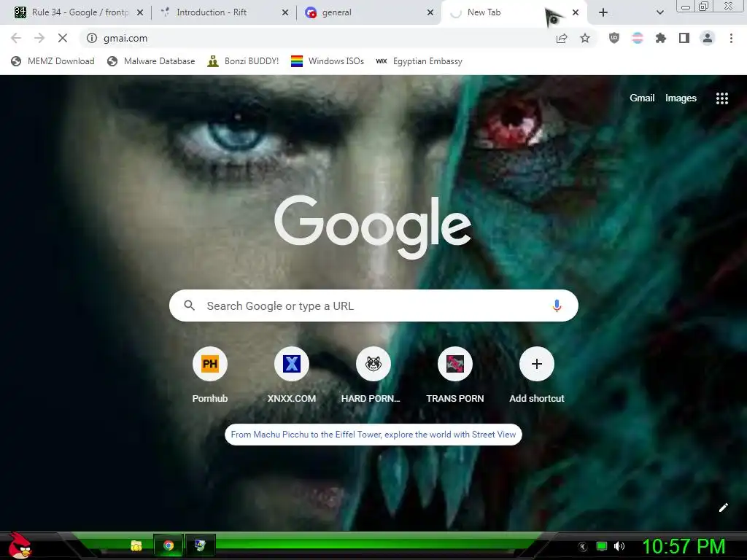Image resolution: width=747 pixels, height=560 pixels.
Task: Open the volume speaker tray icon
Action: pos(619,546)
